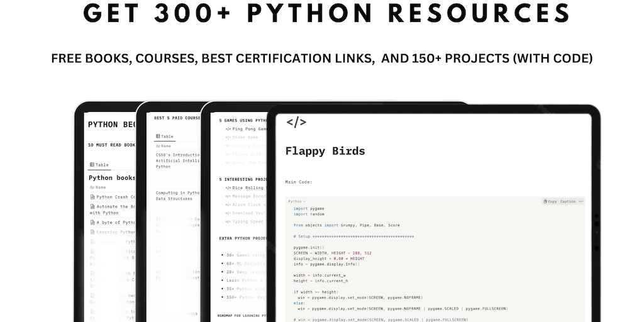Click the Caption button on the code block

coord(567,201)
